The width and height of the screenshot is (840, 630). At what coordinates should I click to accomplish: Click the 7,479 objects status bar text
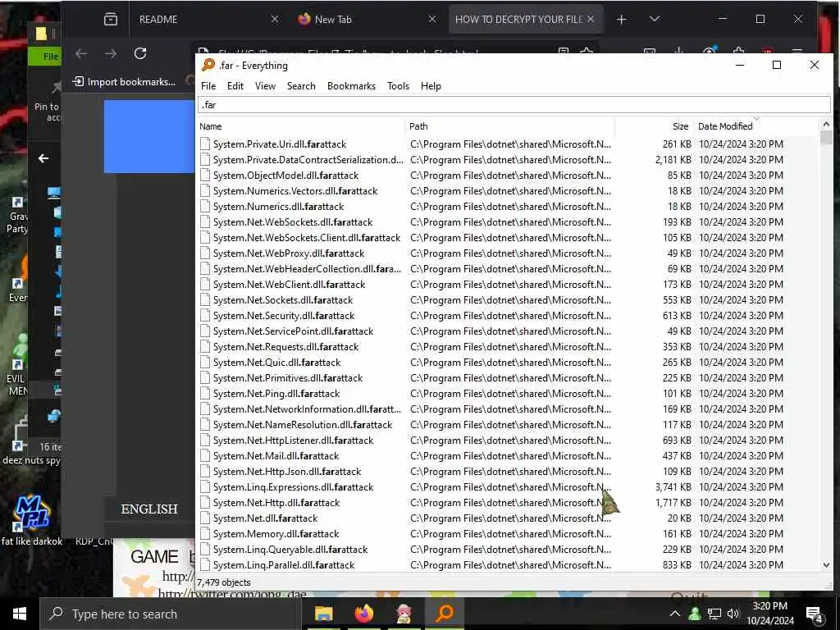224,582
